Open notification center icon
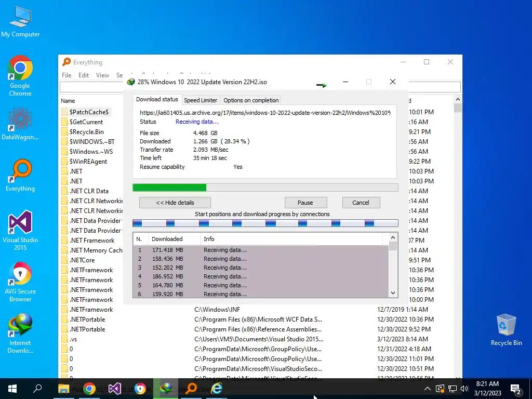 pos(515,389)
